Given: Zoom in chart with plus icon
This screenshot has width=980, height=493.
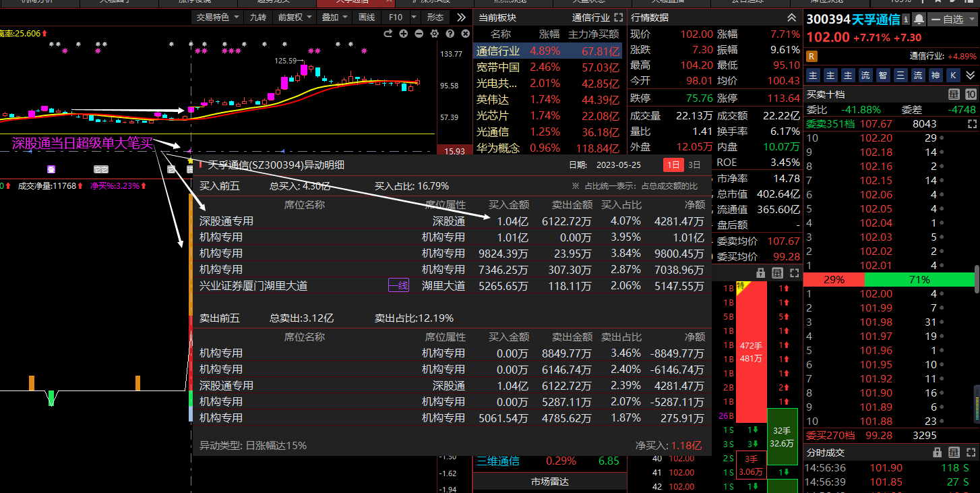Looking at the screenshot, I should pos(403,34).
